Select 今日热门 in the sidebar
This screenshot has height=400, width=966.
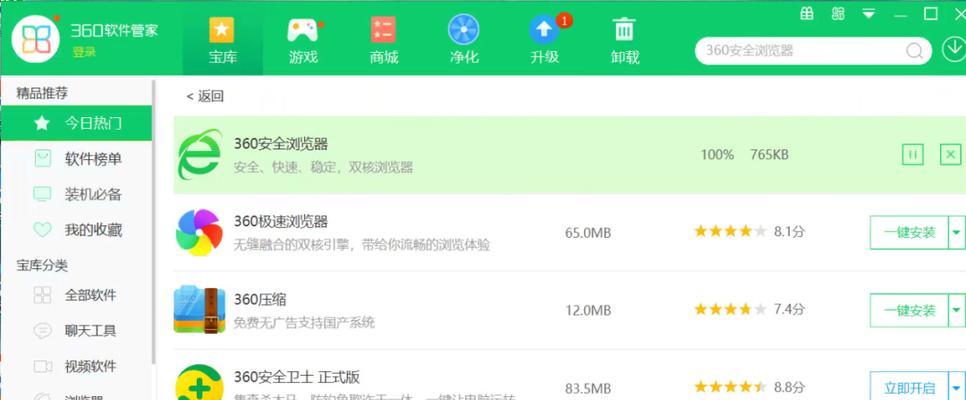click(76, 123)
